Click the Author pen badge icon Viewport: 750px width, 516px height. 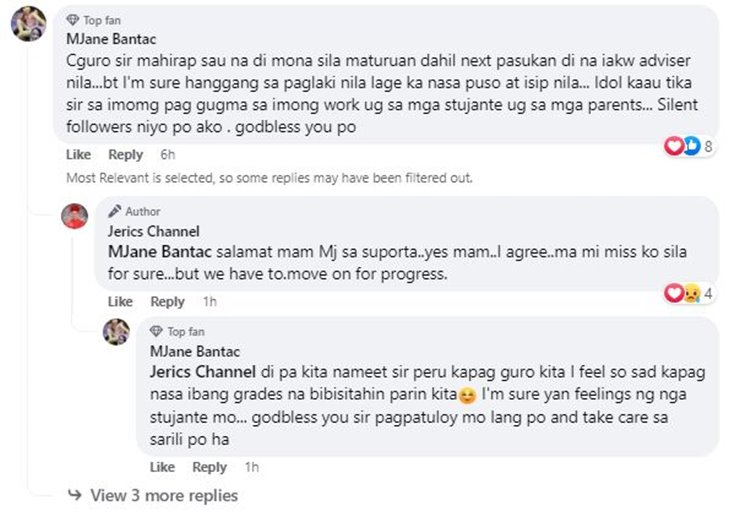click(115, 212)
